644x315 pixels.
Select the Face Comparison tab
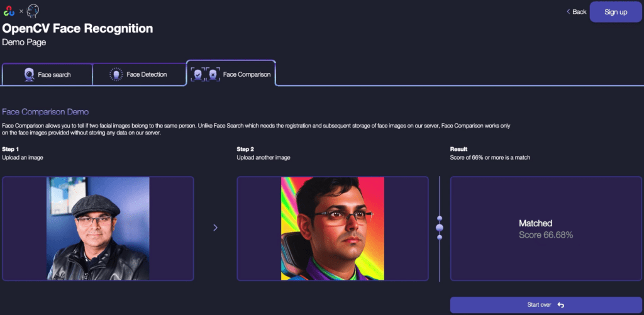pyautogui.click(x=231, y=74)
